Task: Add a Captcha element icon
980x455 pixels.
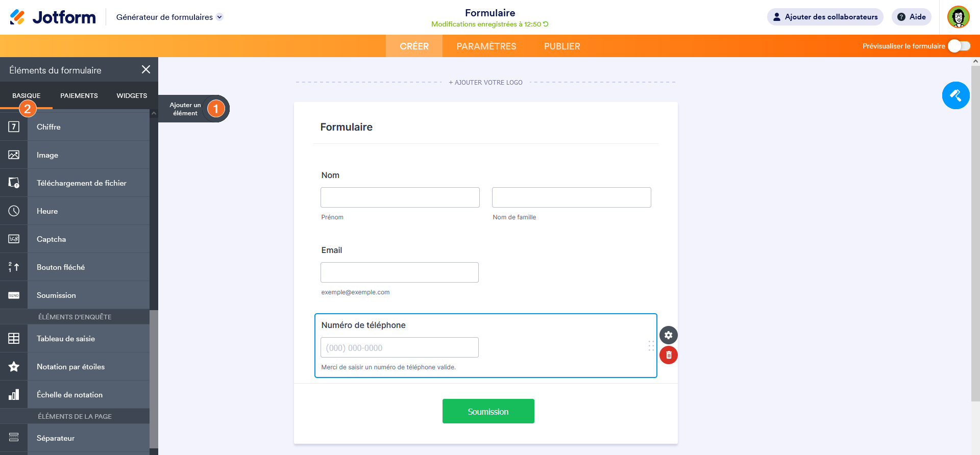Action: (14, 239)
